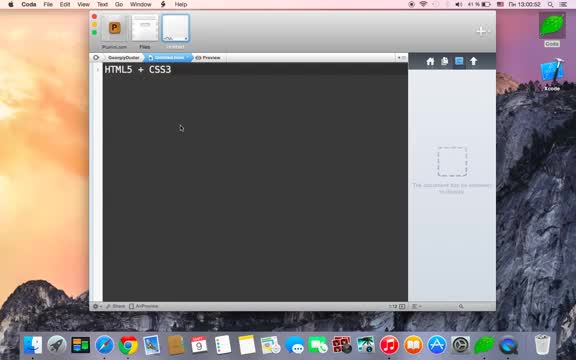Open the split view dropdown right of the path bar
Screen dimensions: 576x360
401,58
